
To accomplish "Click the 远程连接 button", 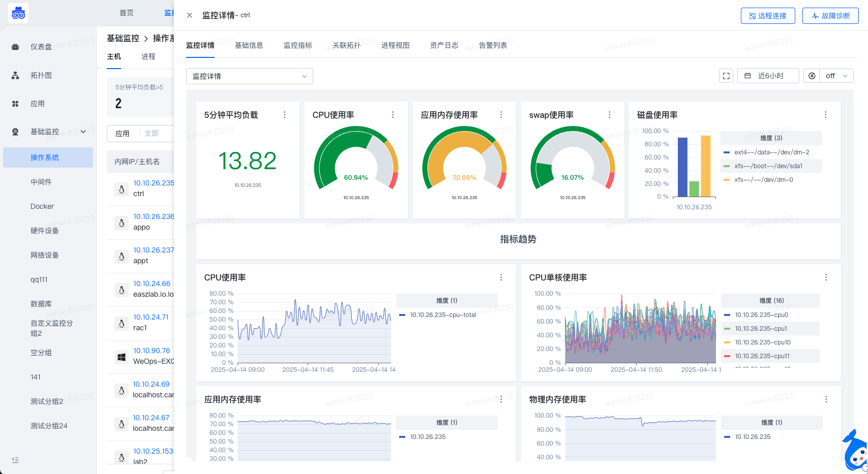I will coord(767,16).
